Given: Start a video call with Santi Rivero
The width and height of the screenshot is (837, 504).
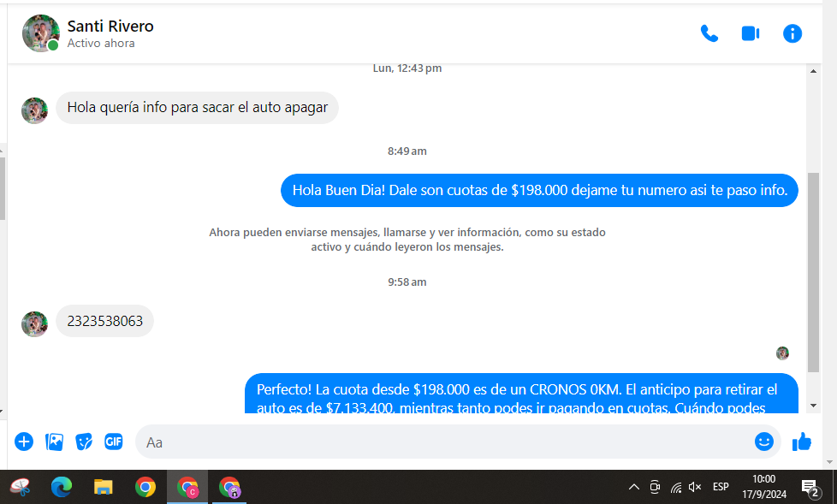Looking at the screenshot, I should (751, 33).
